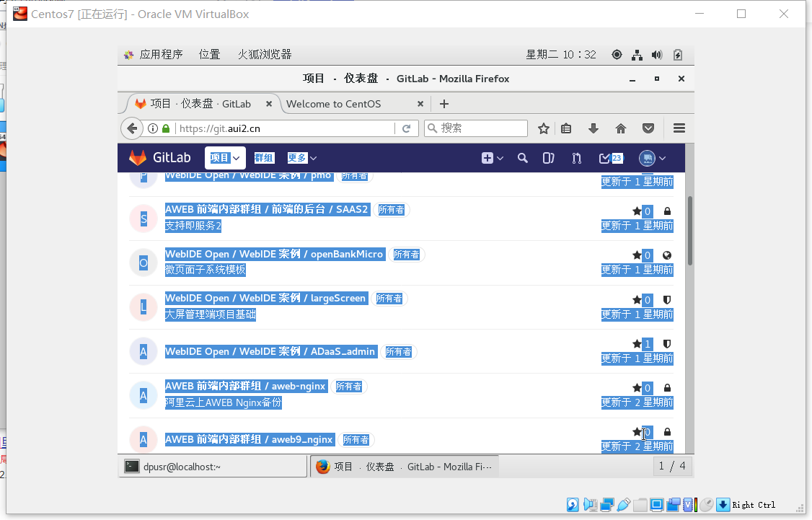The width and height of the screenshot is (812, 520).
Task: Click shield internal icon on largeScreen row
Action: 667,299
